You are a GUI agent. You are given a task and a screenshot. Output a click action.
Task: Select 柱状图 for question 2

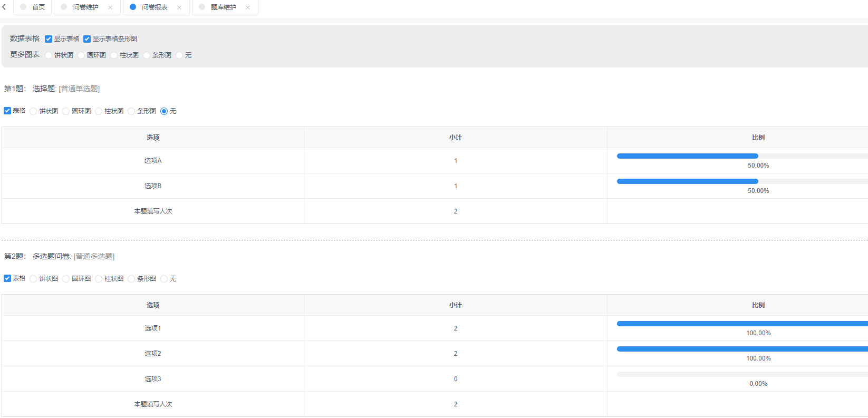tap(99, 279)
